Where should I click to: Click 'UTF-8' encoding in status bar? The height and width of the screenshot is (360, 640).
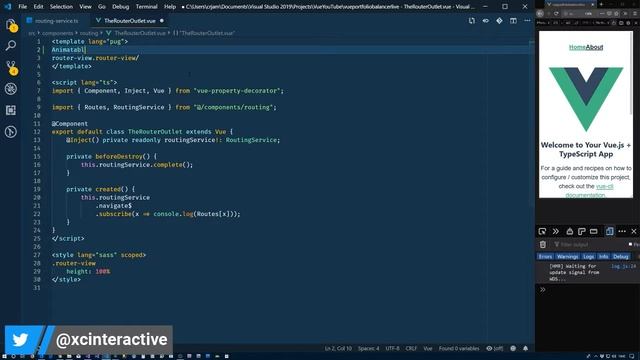[392, 348]
